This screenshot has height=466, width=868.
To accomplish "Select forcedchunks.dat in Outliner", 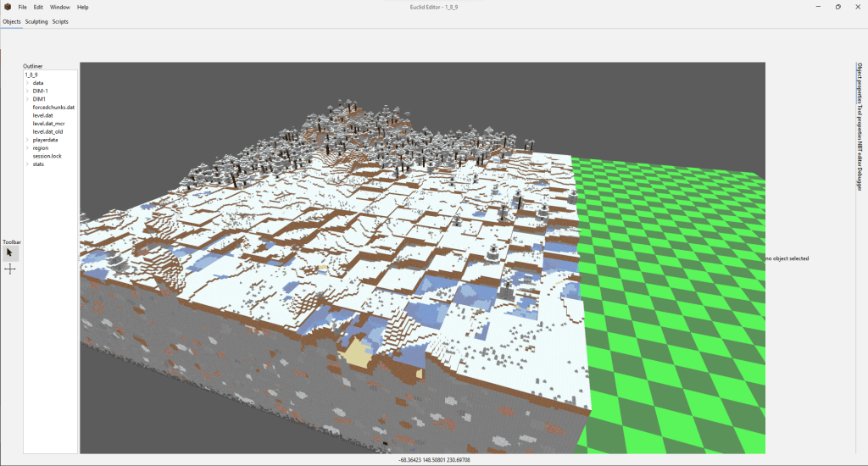I will pos(53,108).
